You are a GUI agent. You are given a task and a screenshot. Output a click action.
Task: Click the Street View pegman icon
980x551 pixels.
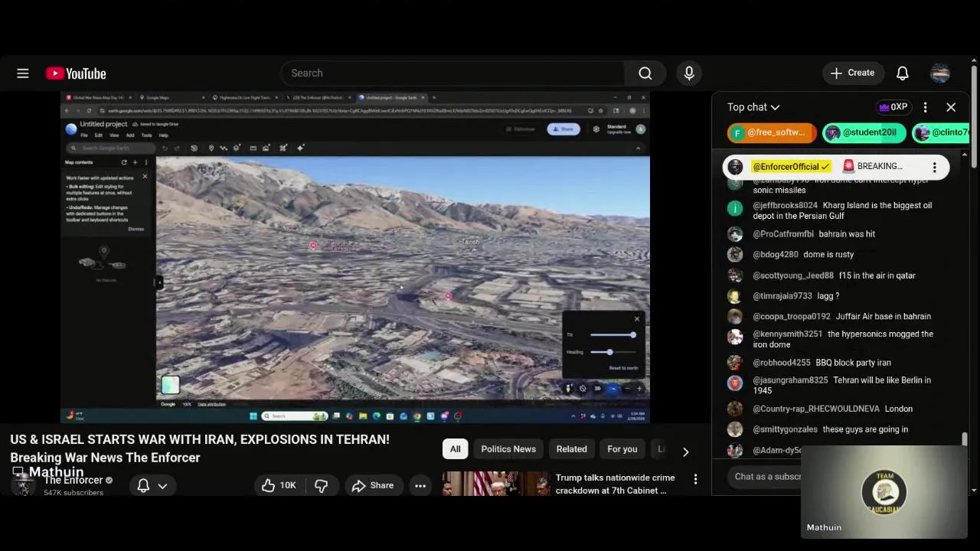[569, 388]
